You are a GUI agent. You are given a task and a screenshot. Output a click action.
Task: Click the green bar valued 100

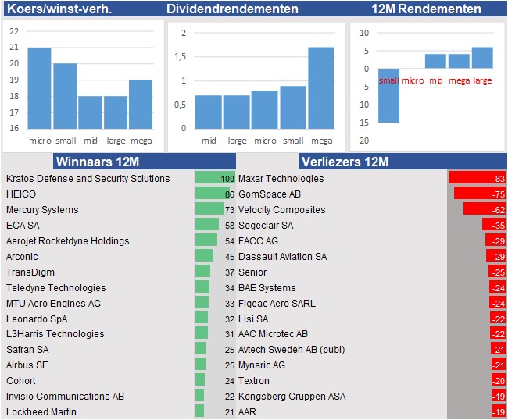[x=215, y=178]
